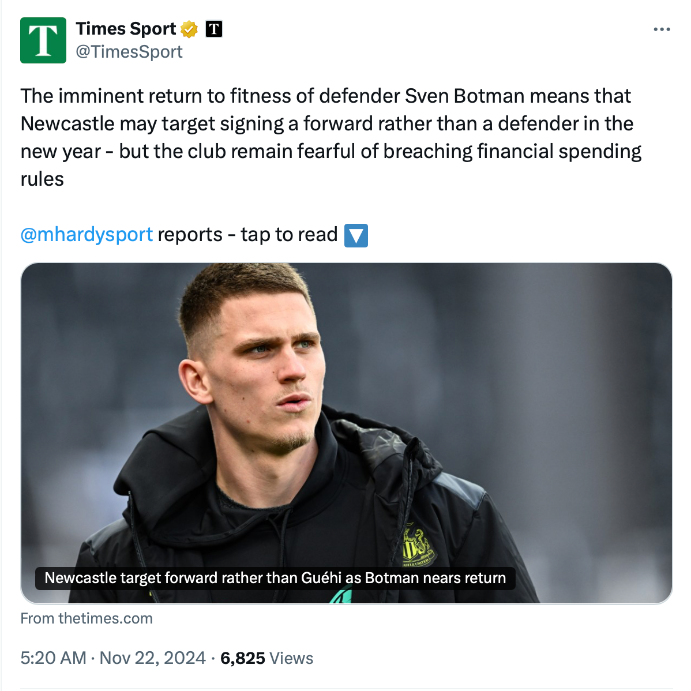Click the blue down-arrow emoji

(356, 235)
